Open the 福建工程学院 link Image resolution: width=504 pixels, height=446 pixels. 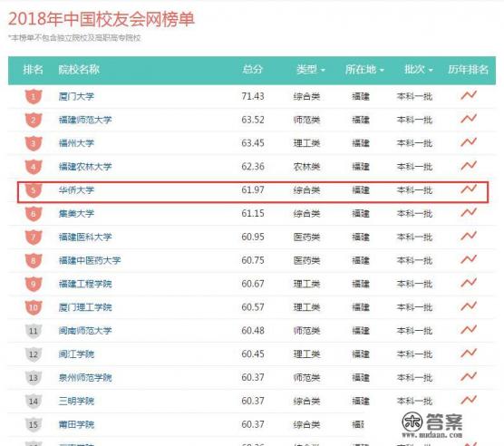(x=85, y=284)
